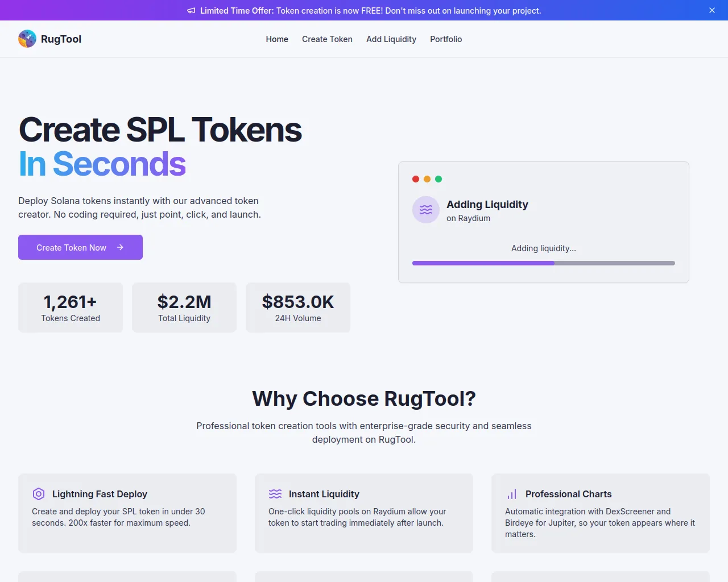728x582 pixels.
Task: Click the megaphone icon in announcement banner
Action: [x=191, y=11]
